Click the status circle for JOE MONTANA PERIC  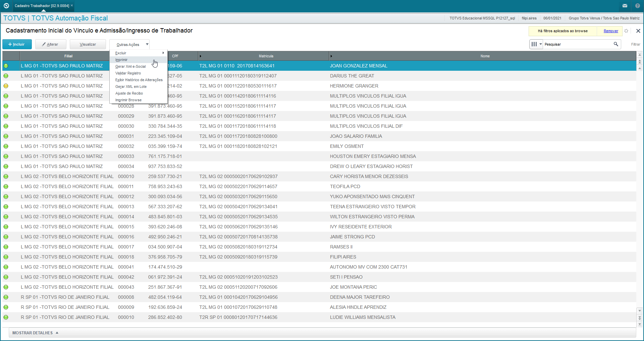6,287
